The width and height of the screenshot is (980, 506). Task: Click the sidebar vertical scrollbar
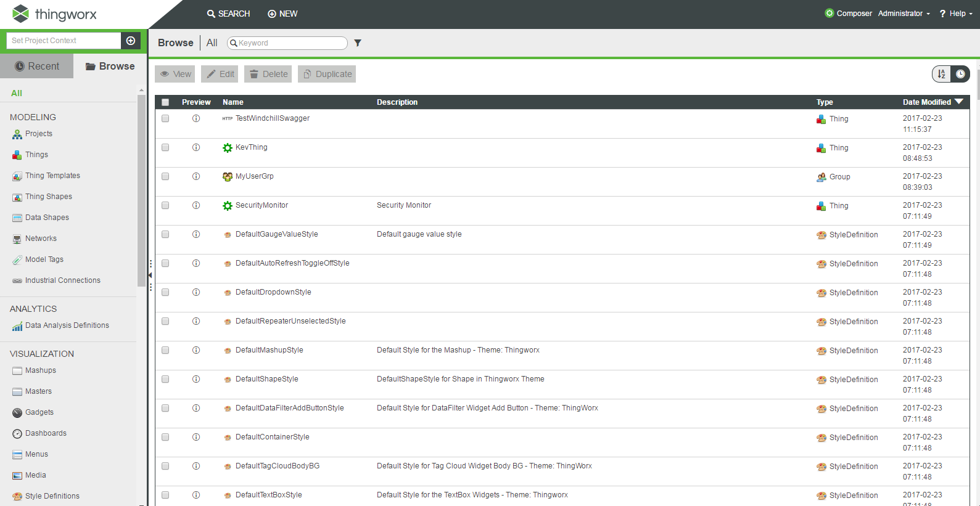tap(142, 191)
